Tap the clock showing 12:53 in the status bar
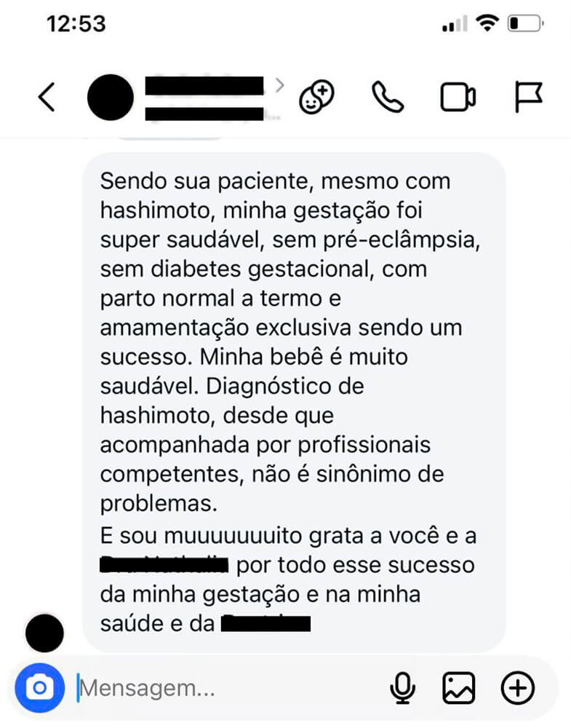This screenshot has width=571, height=728. pyautogui.click(x=76, y=24)
